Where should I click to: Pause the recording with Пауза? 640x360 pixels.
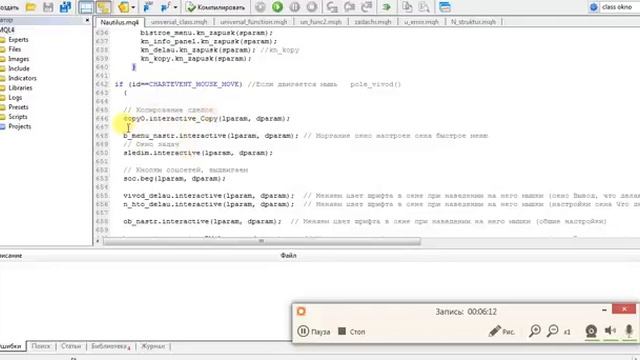pos(313,331)
